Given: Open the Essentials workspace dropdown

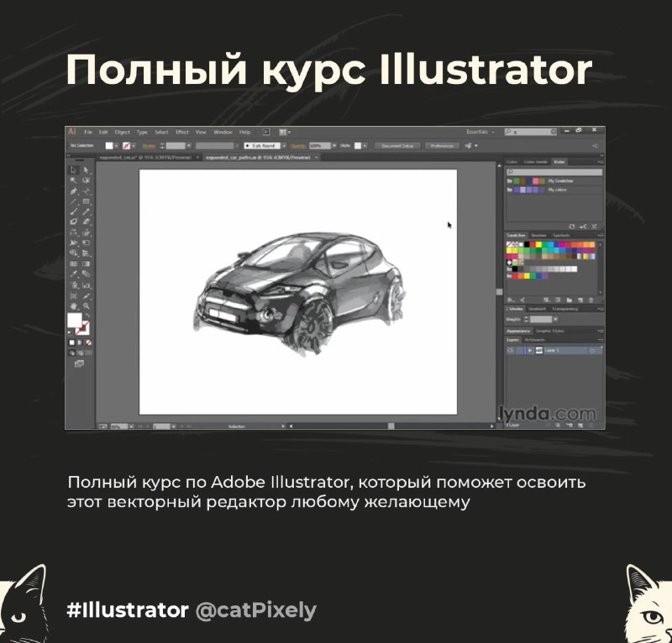Looking at the screenshot, I should [480, 132].
